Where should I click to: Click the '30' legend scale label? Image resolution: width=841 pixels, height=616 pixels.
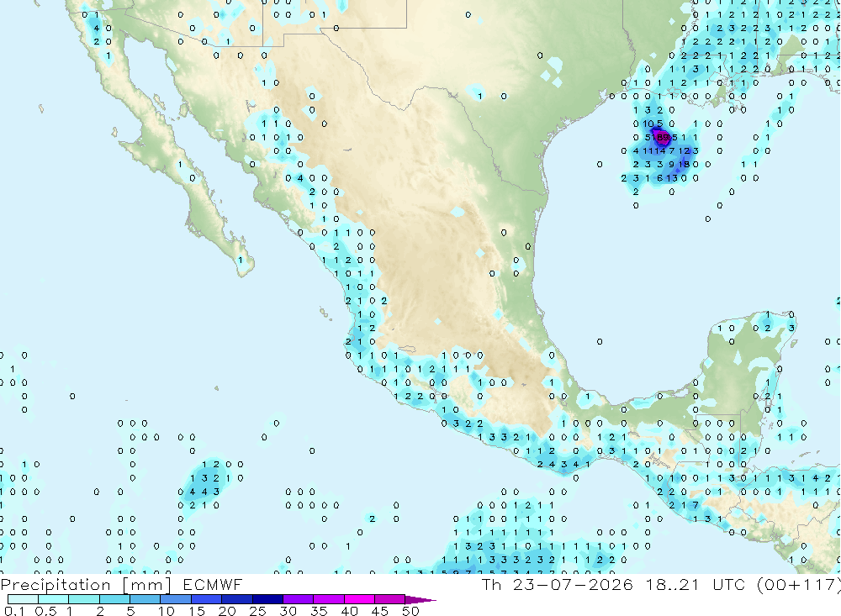(x=288, y=611)
